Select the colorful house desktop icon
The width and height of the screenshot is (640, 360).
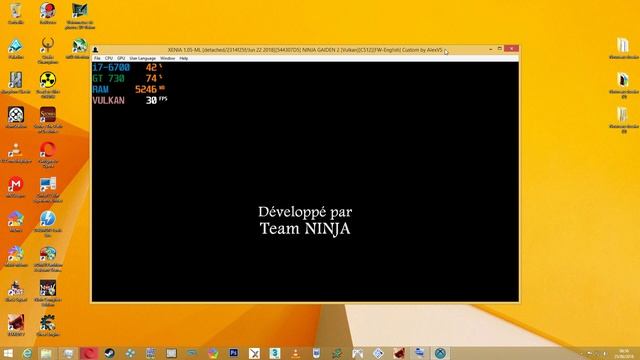coord(16,222)
